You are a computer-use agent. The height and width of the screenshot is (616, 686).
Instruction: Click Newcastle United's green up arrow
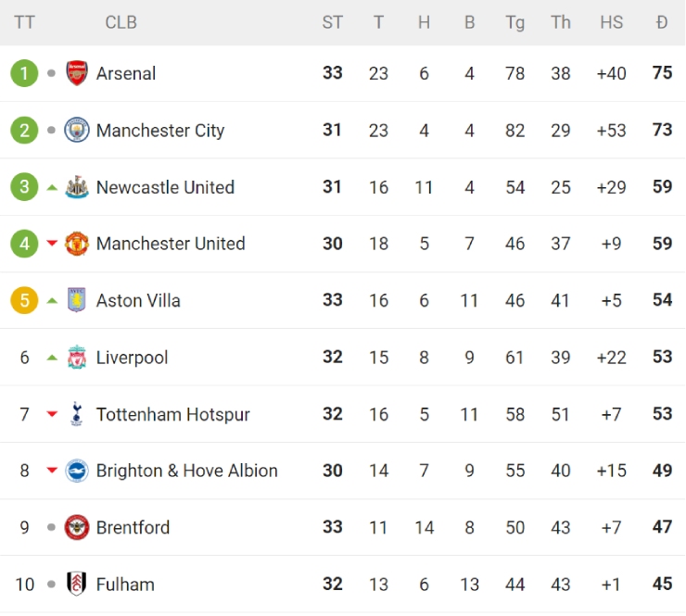(x=52, y=187)
